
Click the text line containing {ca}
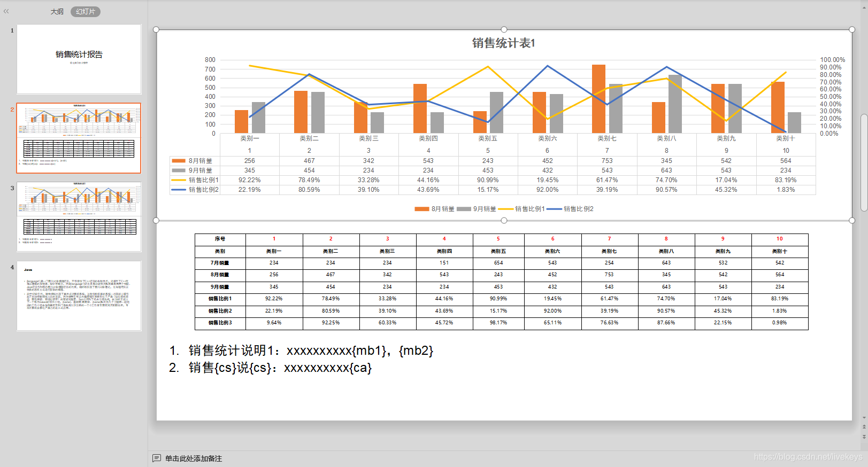pyautogui.click(x=270, y=368)
